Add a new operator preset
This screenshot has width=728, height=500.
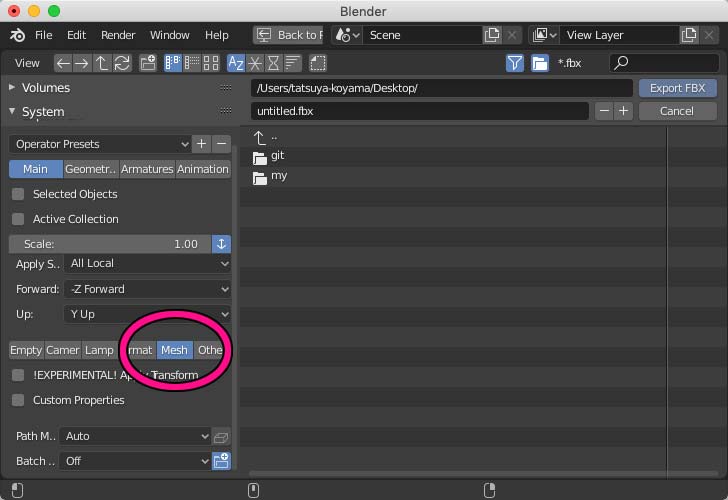pyautogui.click(x=202, y=144)
